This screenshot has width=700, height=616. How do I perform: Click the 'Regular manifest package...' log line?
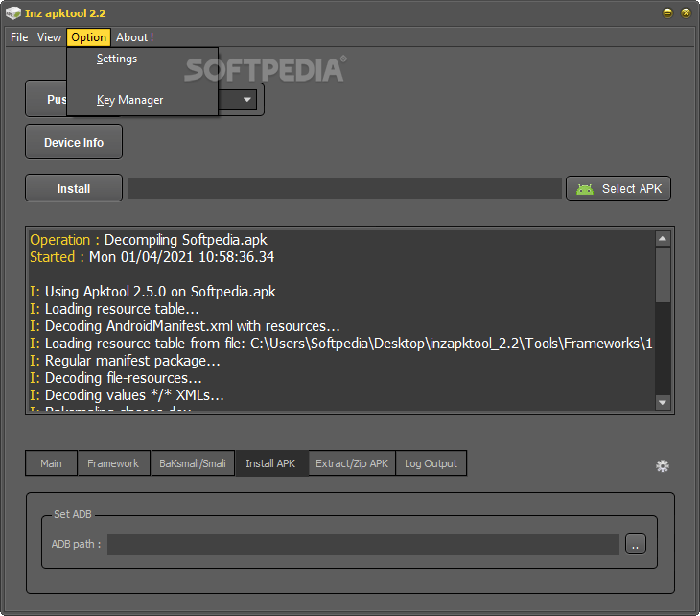(x=125, y=361)
